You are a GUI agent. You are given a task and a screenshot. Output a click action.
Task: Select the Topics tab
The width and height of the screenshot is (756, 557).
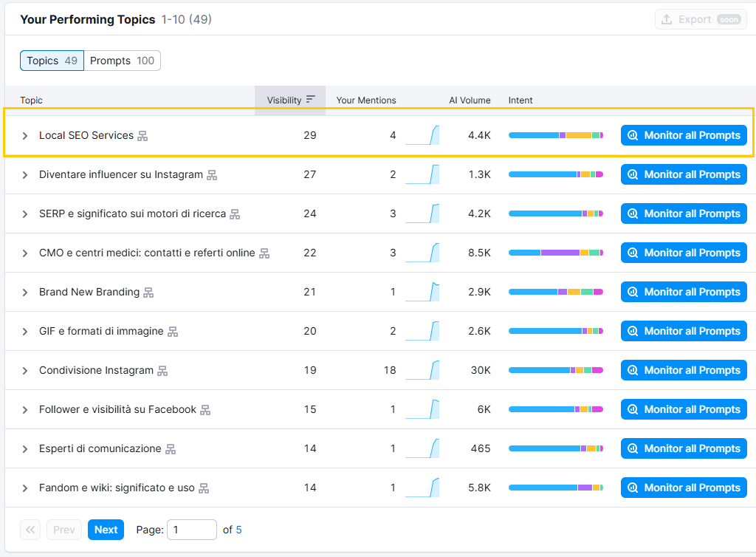[52, 61]
